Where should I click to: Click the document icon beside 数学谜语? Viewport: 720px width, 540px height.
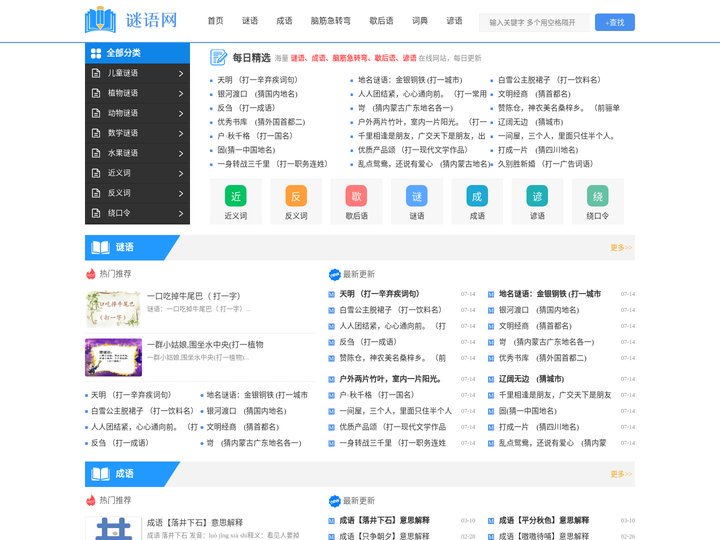pyautogui.click(x=96, y=133)
